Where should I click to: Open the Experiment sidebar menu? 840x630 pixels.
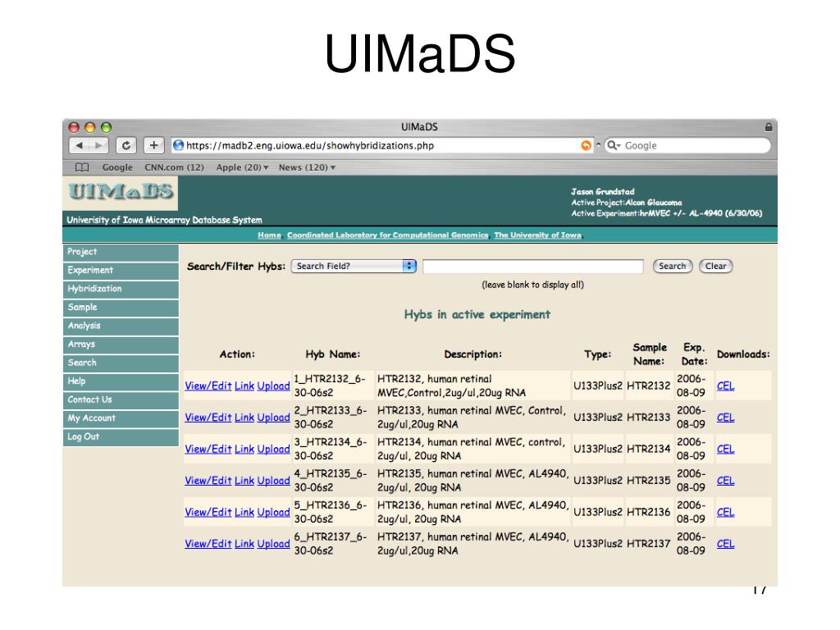(x=121, y=271)
